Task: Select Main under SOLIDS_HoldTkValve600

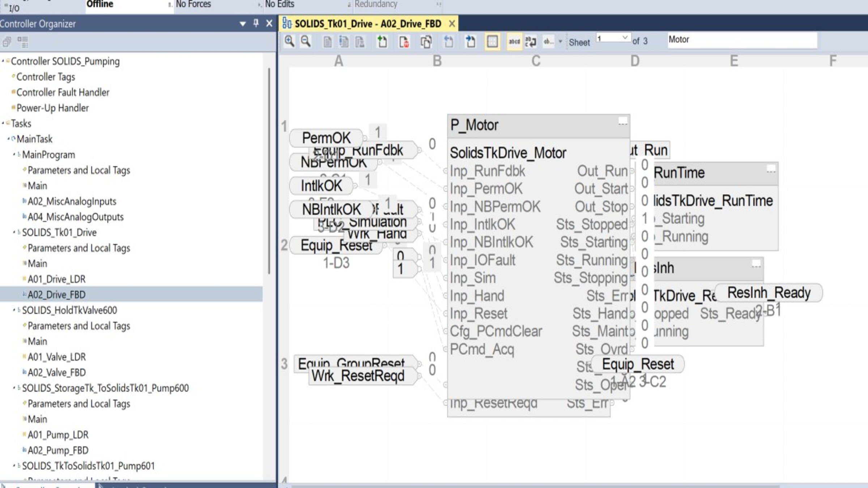Action: [x=37, y=341]
